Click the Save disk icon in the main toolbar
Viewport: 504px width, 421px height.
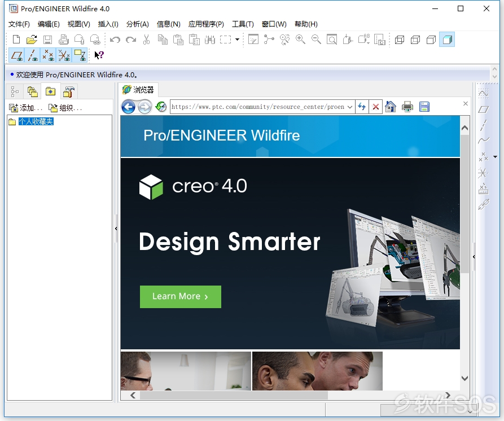[x=47, y=40]
